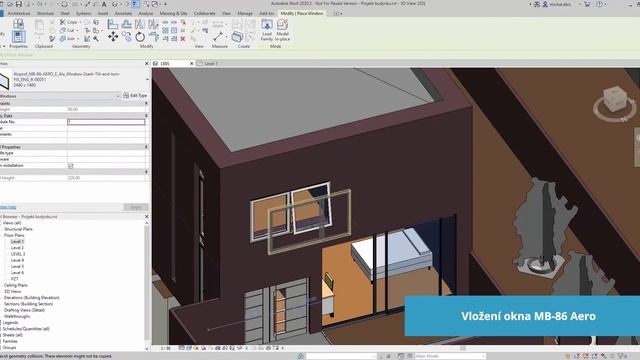
Task: Open the Main Model workset dropdown
Action: [450, 356]
